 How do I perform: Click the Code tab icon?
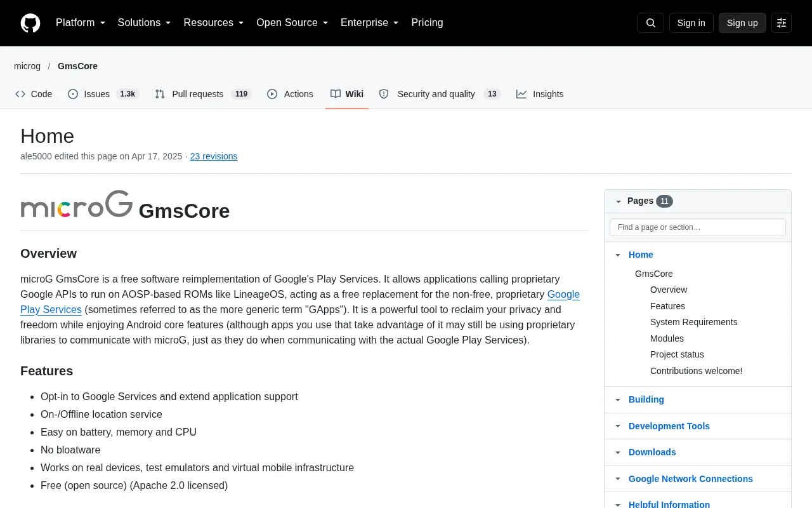[x=20, y=94]
